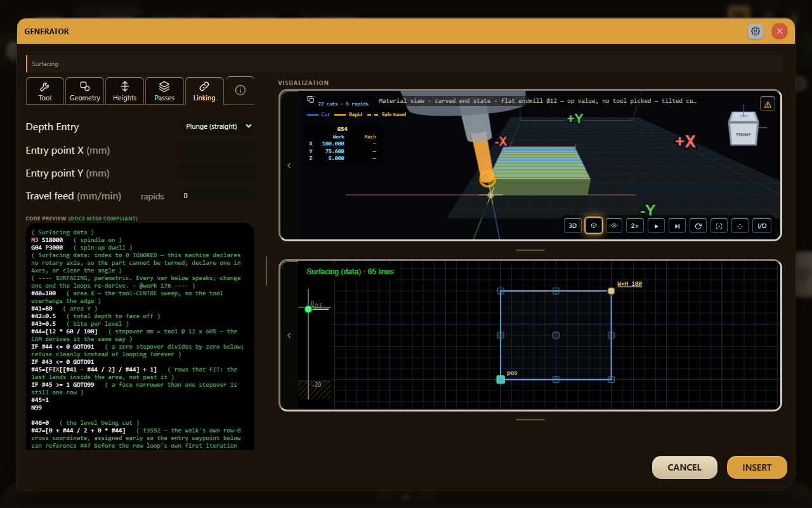812x508 pixels.
Task: Toggle the eye visibility button in the viewer
Action: click(x=614, y=225)
